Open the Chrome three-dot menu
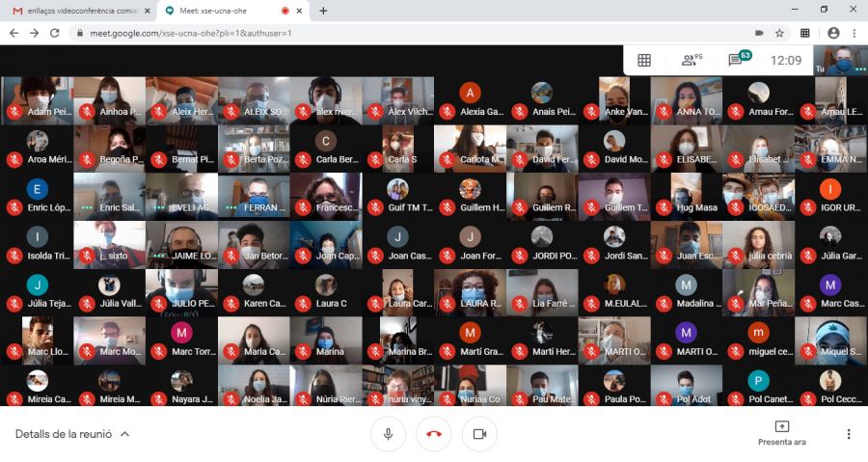Screen dimensions: 868x462 [x=854, y=33]
